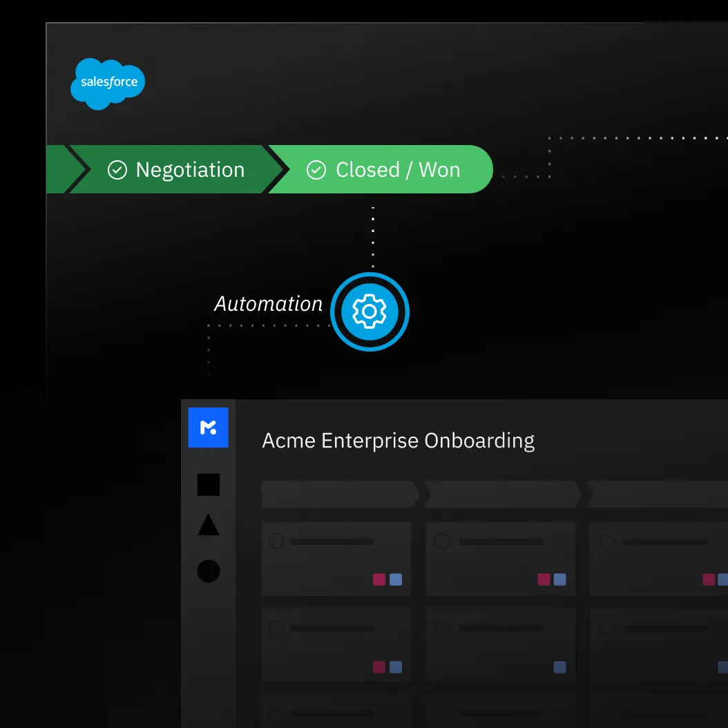Open the Acme Enterprise Onboarding board title

point(399,440)
